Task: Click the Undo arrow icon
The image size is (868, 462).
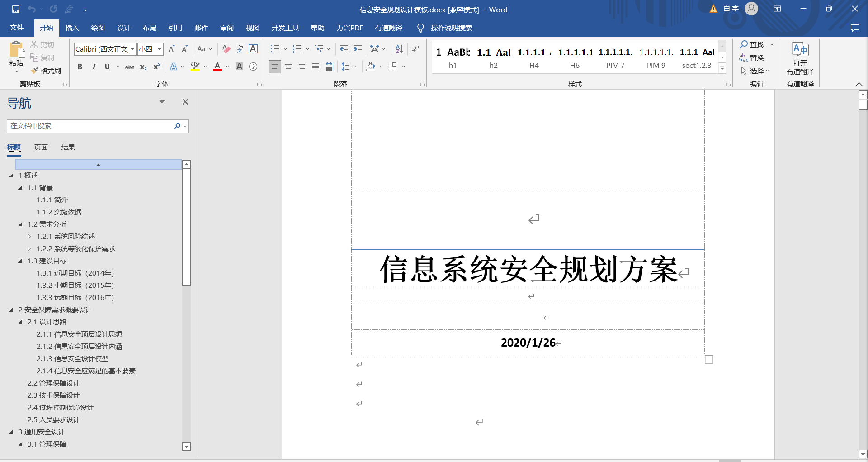Action: 32,9
